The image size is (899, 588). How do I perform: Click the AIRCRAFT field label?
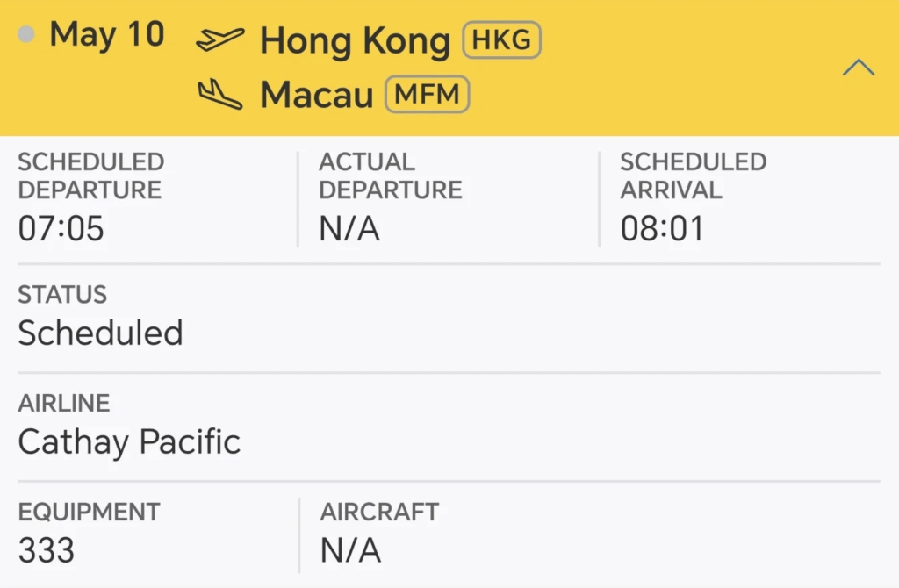379,512
